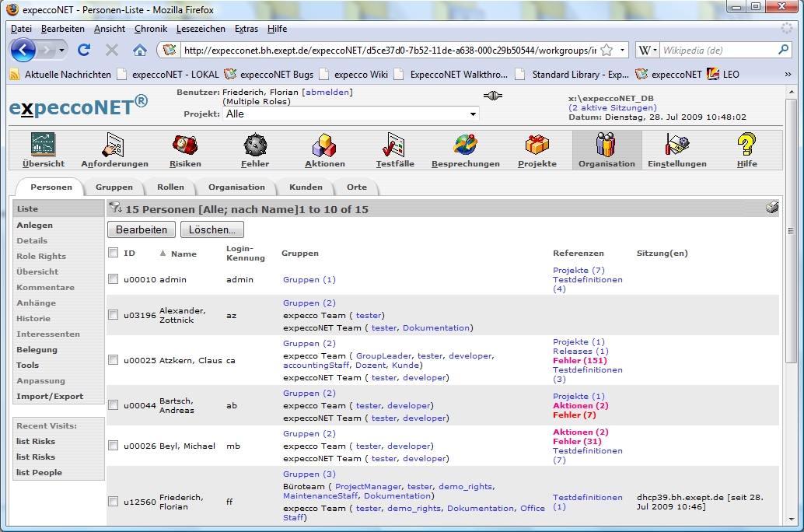Open the Lesezeichen menu
The image size is (804, 532).
coord(201,29)
